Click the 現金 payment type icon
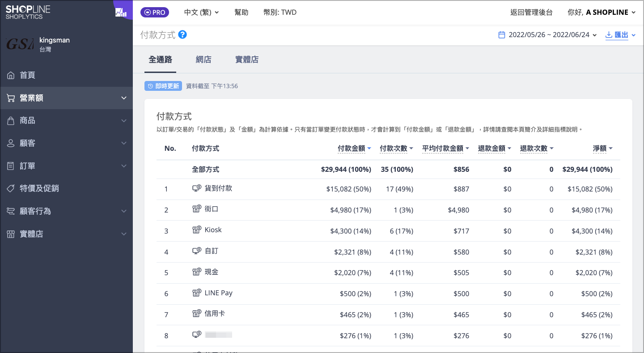Image resolution: width=644 pixels, height=353 pixels. click(197, 272)
